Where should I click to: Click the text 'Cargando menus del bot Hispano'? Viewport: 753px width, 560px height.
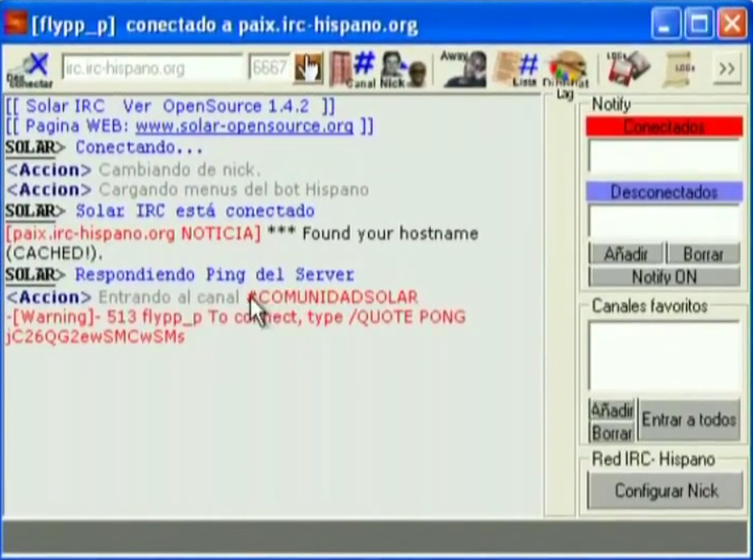[x=233, y=190]
